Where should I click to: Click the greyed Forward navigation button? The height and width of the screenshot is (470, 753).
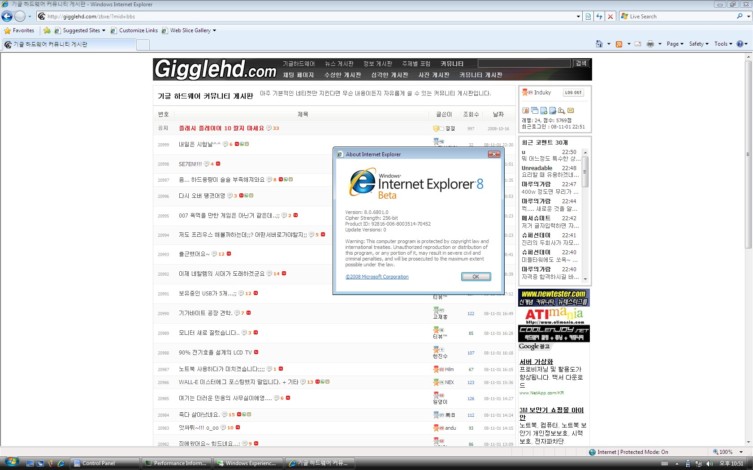tap(20, 16)
